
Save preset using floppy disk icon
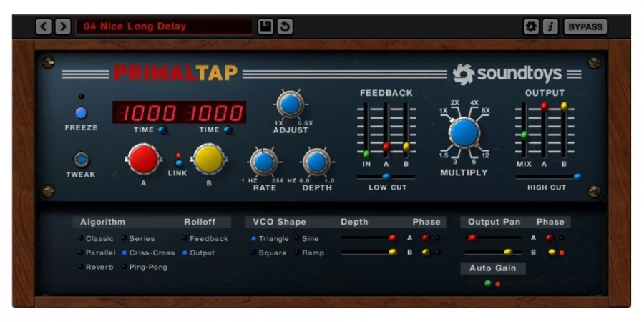[x=265, y=26]
